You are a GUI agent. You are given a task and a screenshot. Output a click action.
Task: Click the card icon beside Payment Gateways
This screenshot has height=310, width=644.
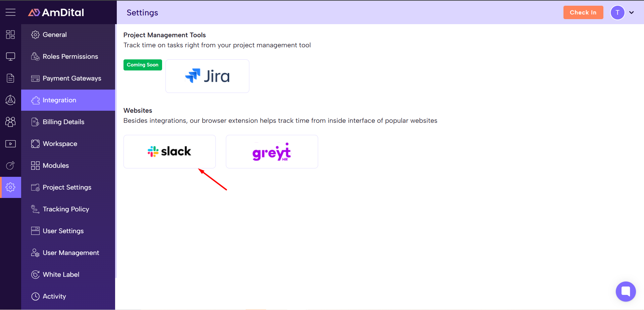tap(35, 79)
